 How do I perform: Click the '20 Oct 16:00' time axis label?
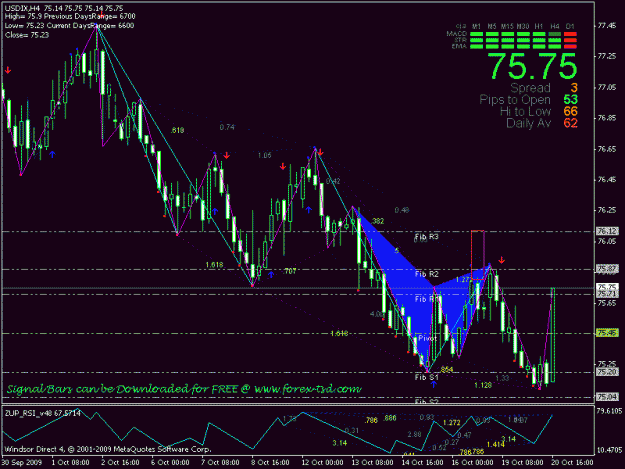572,462
